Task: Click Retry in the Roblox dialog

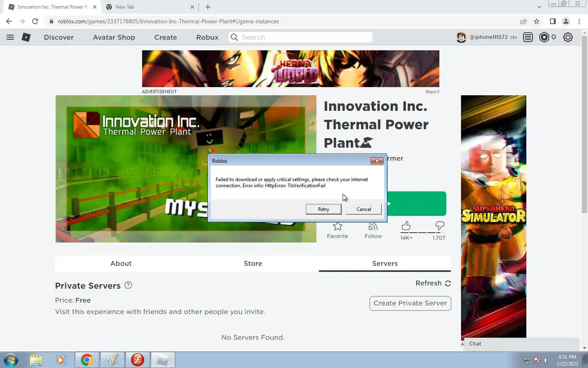Action: (323, 209)
